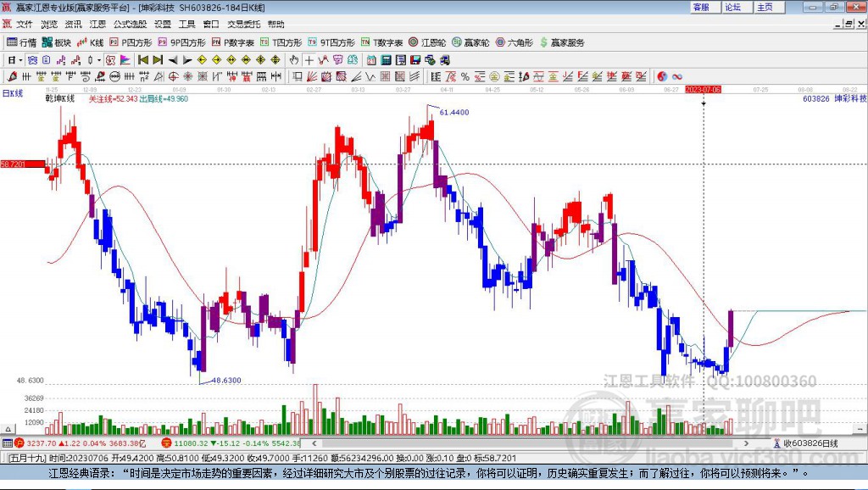The image size is (868, 490).
Task: Click the 11080.32 index status entry
Action: (231, 443)
